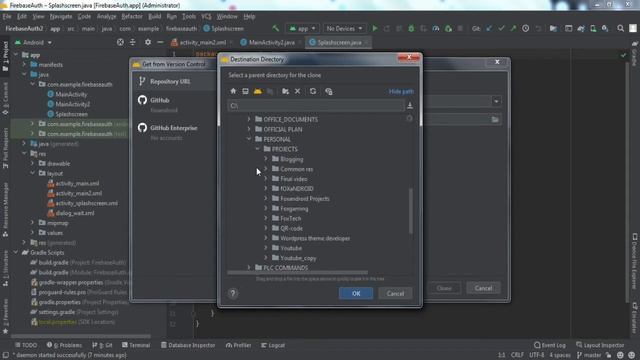Click the Make Project hammer icon

276,28
